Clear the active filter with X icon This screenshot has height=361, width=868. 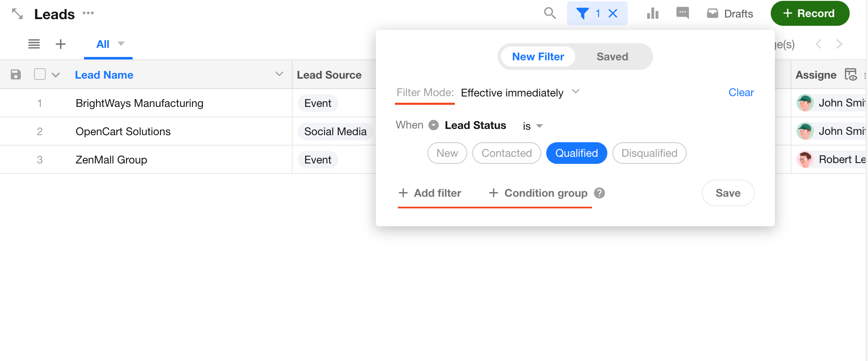pyautogui.click(x=613, y=14)
